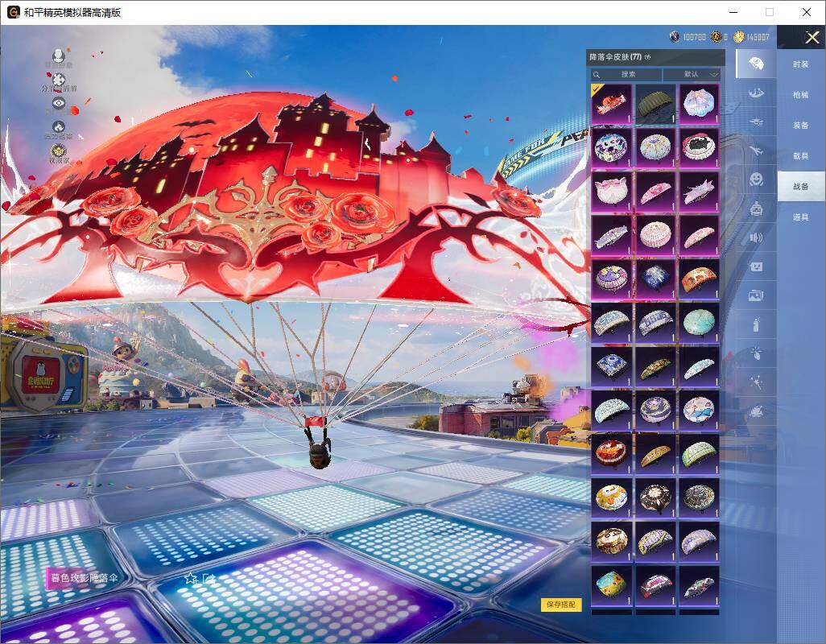Toggle the eye visibility icon at left

59,103
